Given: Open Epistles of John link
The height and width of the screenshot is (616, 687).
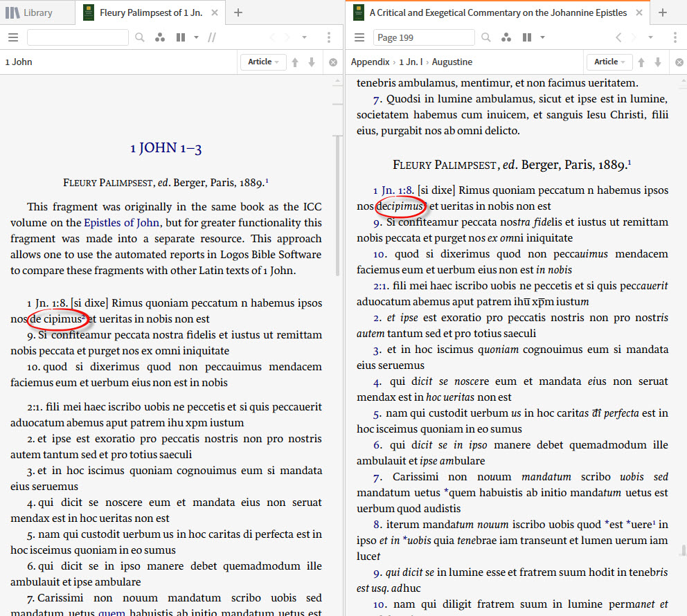Looking at the screenshot, I should click(x=121, y=223).
